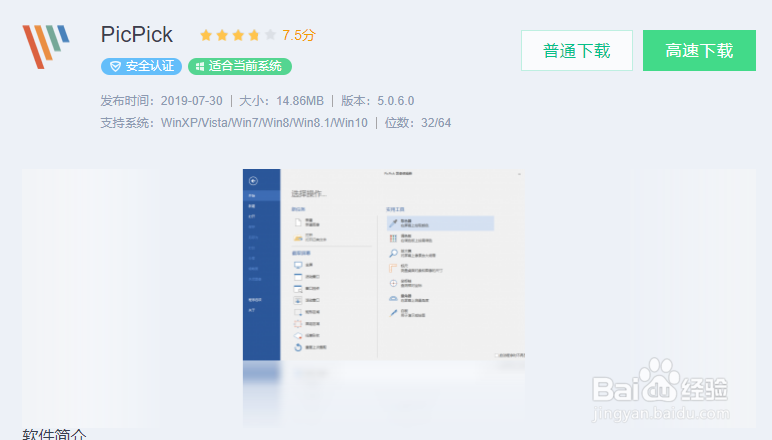Viewport: 772px width, 440px height.
Task: Click the empty gray rating star
Action: [270, 35]
